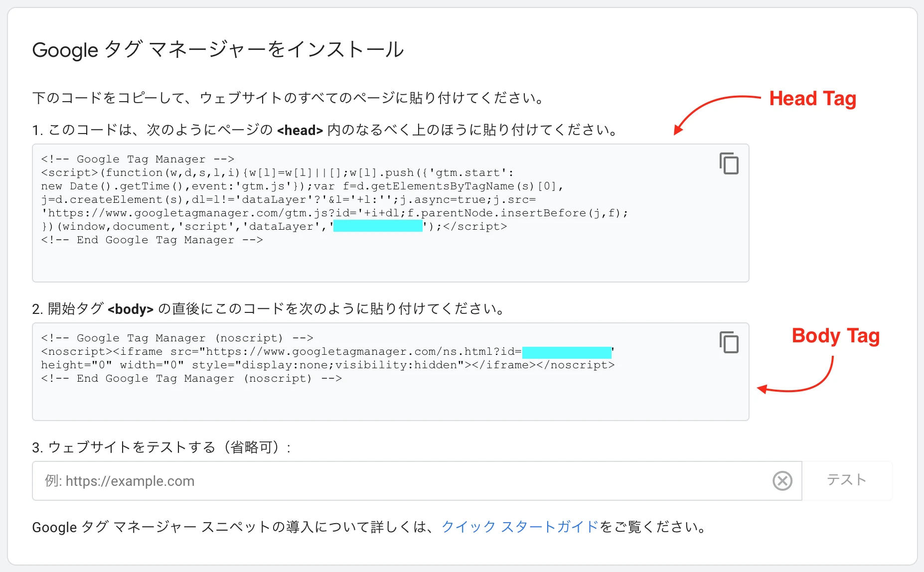924x572 pixels.
Task: Click the j=d.createElement(s) code line
Action: click(289, 199)
